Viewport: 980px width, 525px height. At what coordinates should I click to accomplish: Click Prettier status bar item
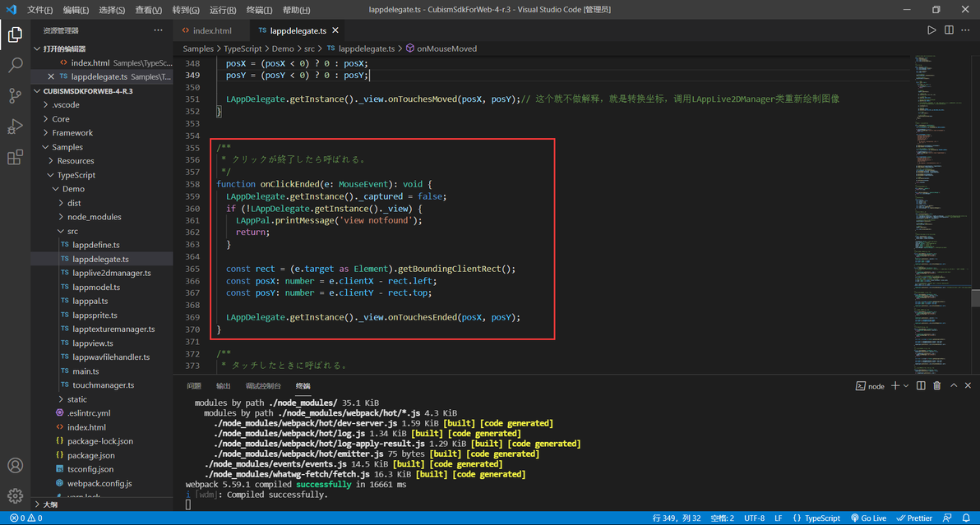pyautogui.click(x=914, y=518)
